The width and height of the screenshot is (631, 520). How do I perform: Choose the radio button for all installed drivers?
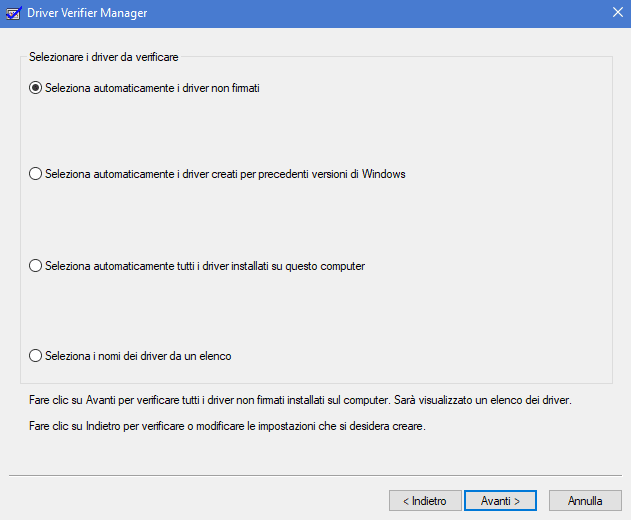point(36,266)
